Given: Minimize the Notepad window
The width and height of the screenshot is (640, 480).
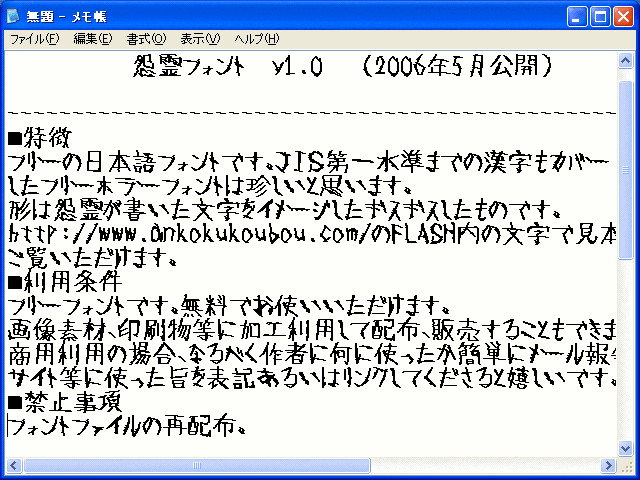Looking at the screenshot, I should coord(577,17).
